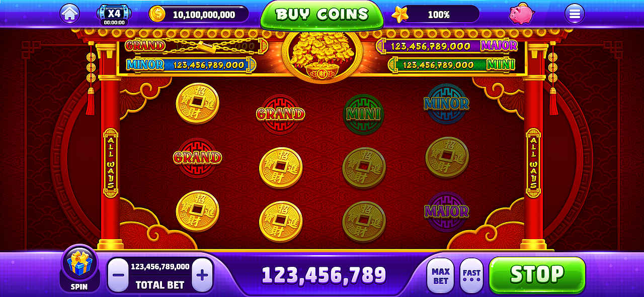Open the X4 multiplier booster icon
Image resolution: width=644 pixels, height=297 pixels.
114,15
